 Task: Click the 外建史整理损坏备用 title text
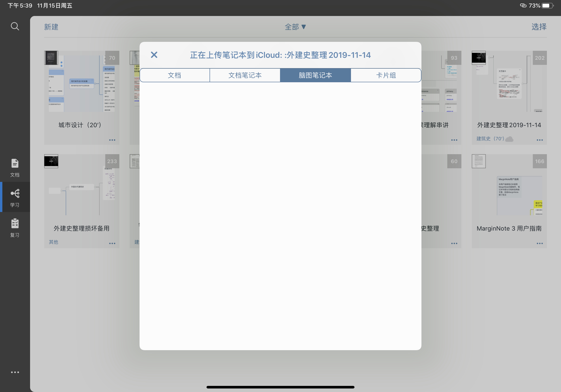pyautogui.click(x=82, y=228)
